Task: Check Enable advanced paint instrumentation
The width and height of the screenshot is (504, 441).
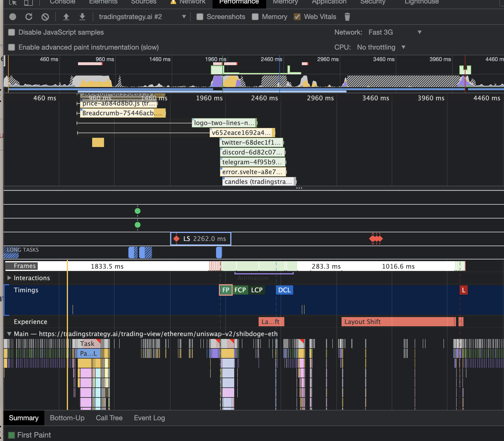Action: click(12, 47)
